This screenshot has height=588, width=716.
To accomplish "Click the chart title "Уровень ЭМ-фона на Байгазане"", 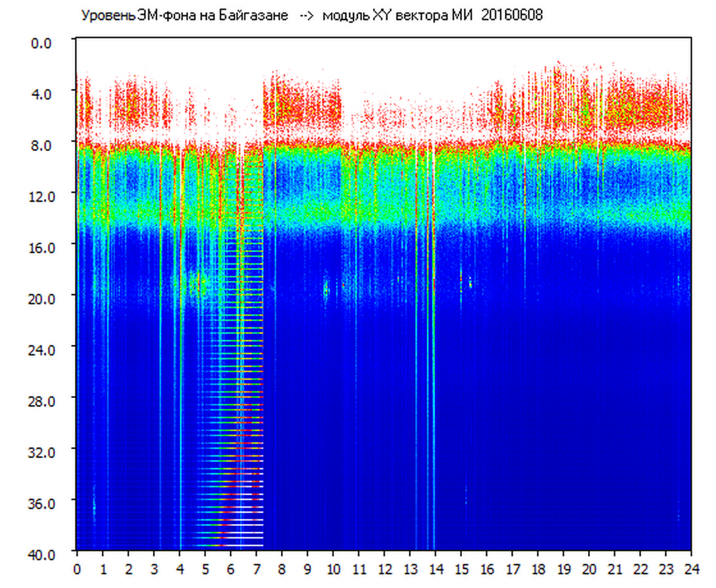I will click(x=184, y=16).
